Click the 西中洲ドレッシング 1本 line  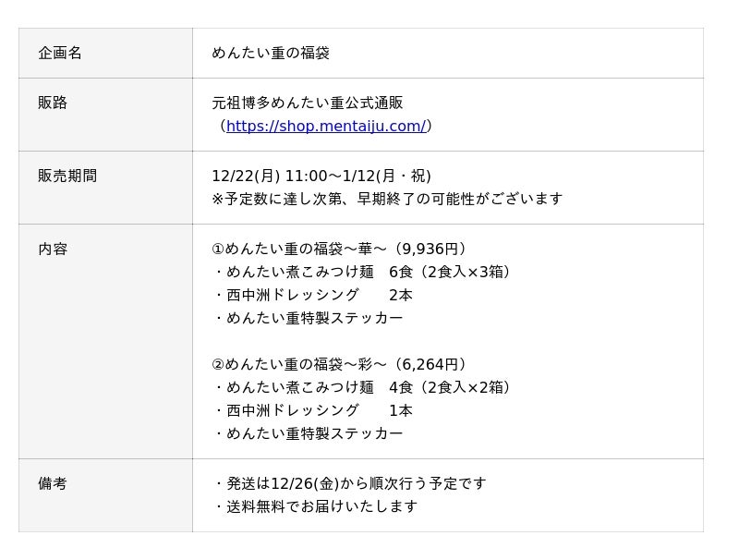[x=312, y=411]
